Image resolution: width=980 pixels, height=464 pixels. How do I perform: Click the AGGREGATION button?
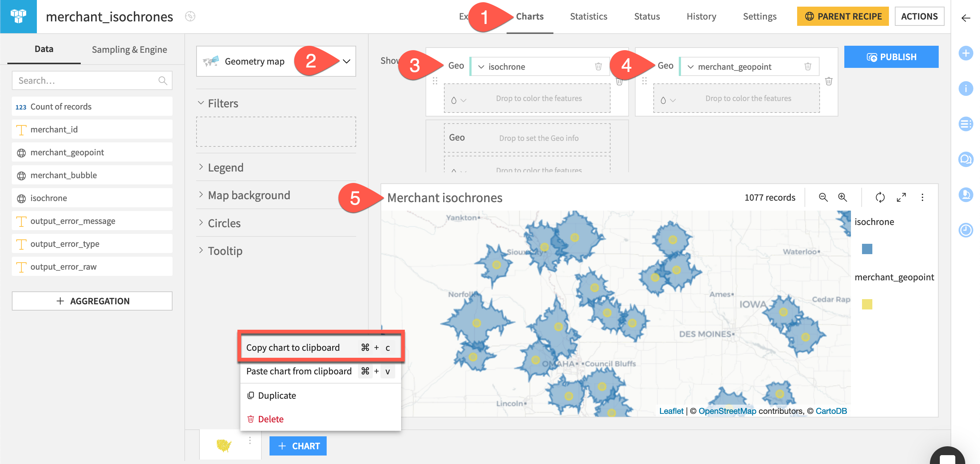92,301
